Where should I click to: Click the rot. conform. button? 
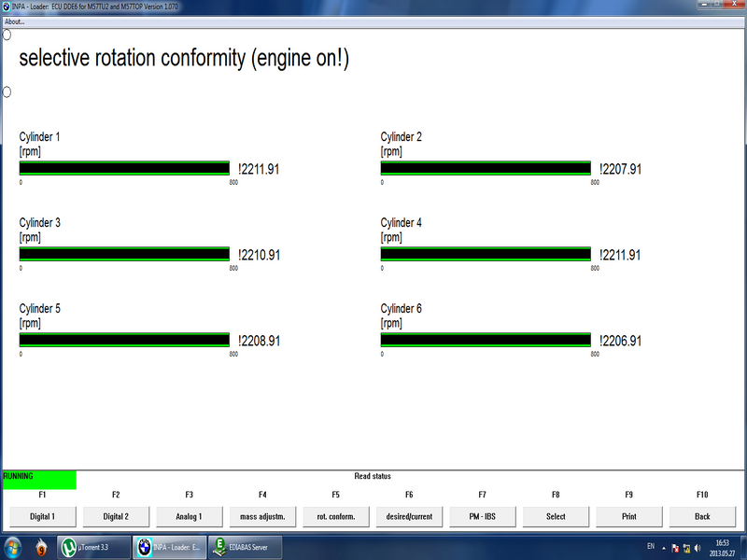pyautogui.click(x=335, y=515)
